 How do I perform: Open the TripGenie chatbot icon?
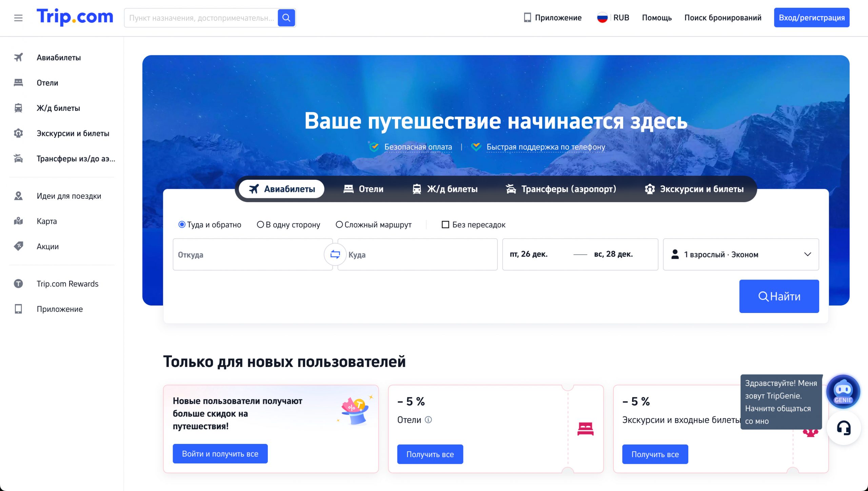(843, 392)
